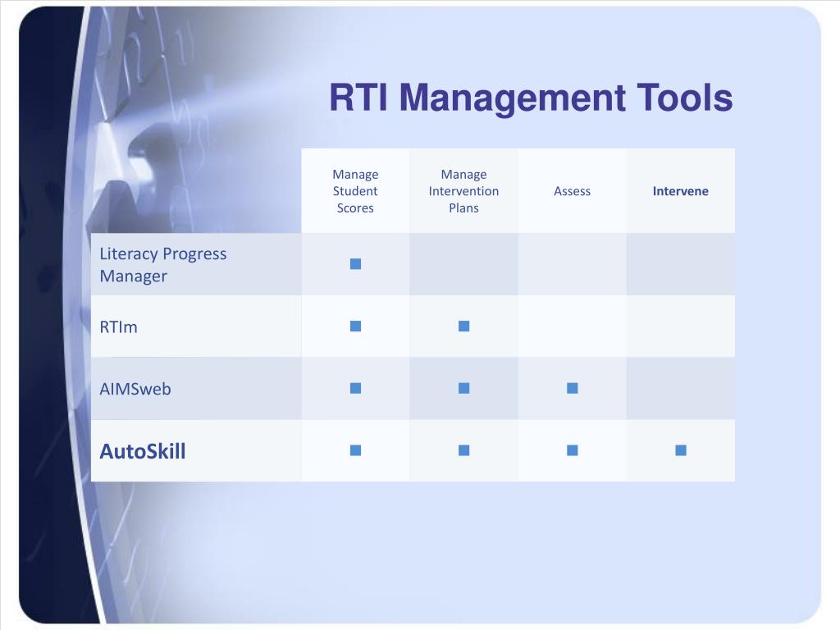Click AIMSweb's Manage Student Scores square marker

[356, 388]
